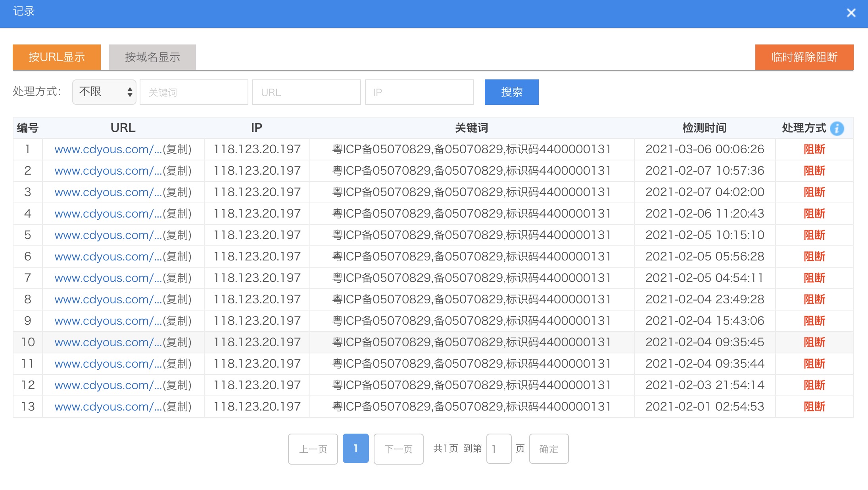Focus the 关键词 search field
This screenshot has height=490, width=868.
pyautogui.click(x=194, y=92)
